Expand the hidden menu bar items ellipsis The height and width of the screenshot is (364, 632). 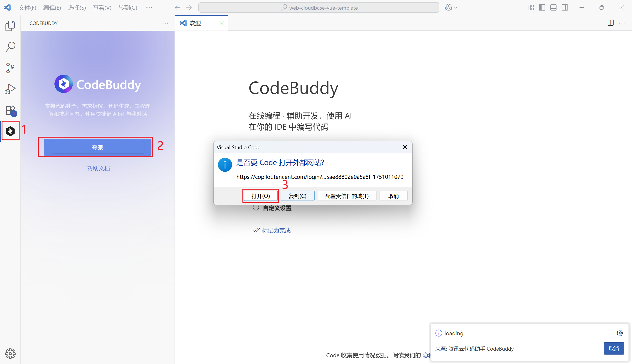point(149,7)
